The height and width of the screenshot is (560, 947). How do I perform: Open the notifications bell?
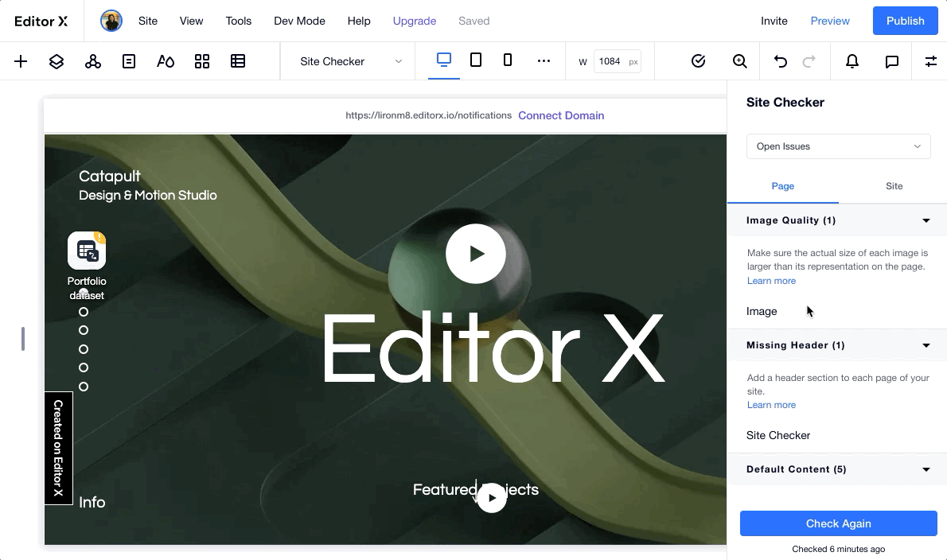coord(852,61)
